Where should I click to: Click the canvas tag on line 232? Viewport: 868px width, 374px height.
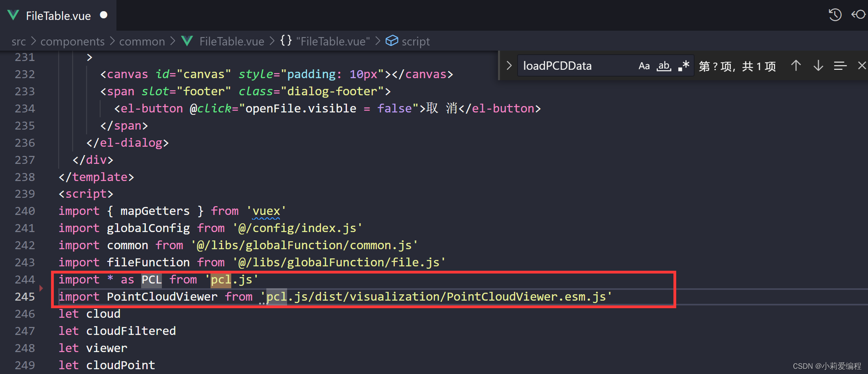tap(127, 74)
